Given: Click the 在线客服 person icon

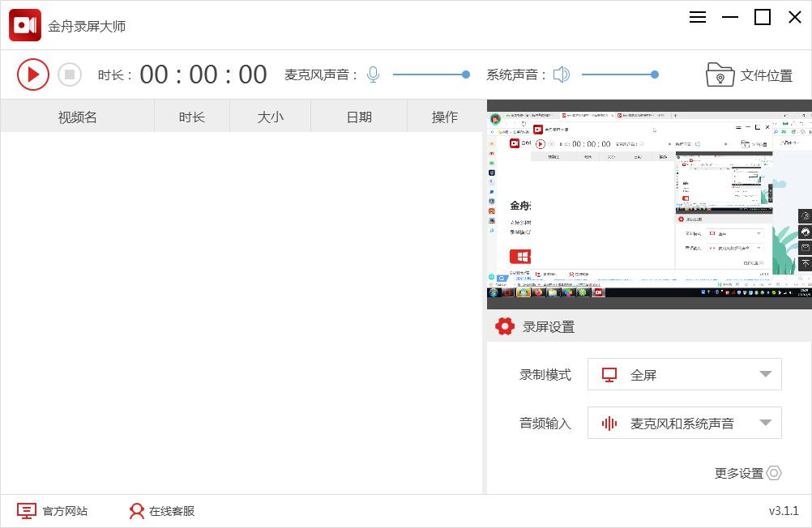Looking at the screenshot, I should 135,511.
